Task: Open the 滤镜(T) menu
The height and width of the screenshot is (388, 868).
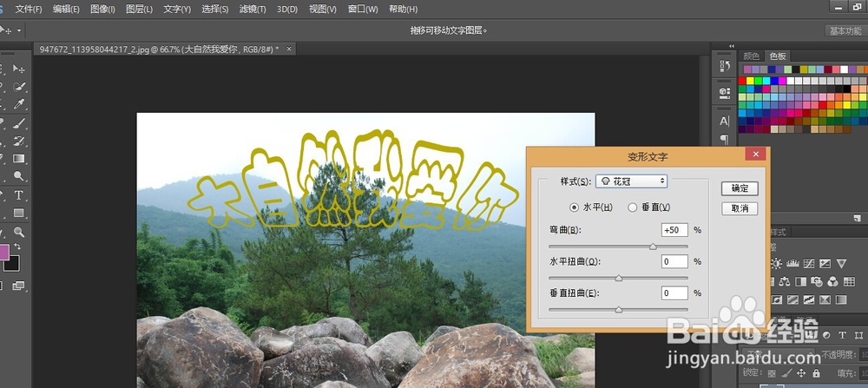Action: click(x=253, y=10)
